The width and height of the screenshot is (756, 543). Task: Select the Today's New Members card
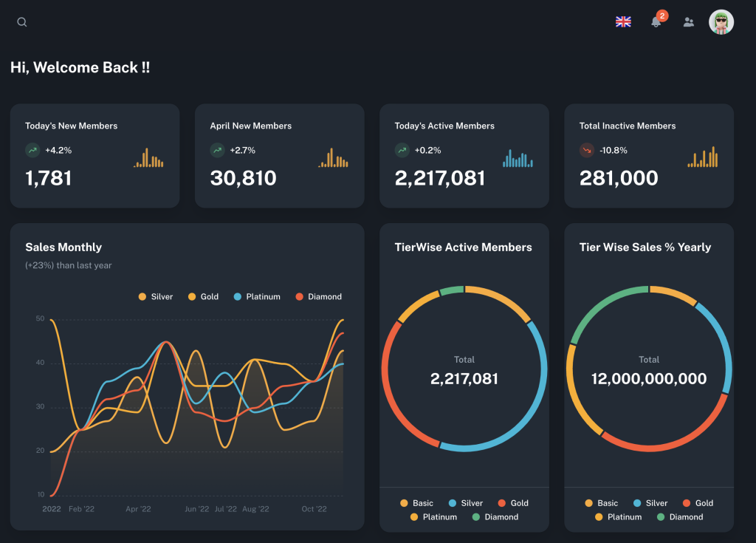point(95,156)
